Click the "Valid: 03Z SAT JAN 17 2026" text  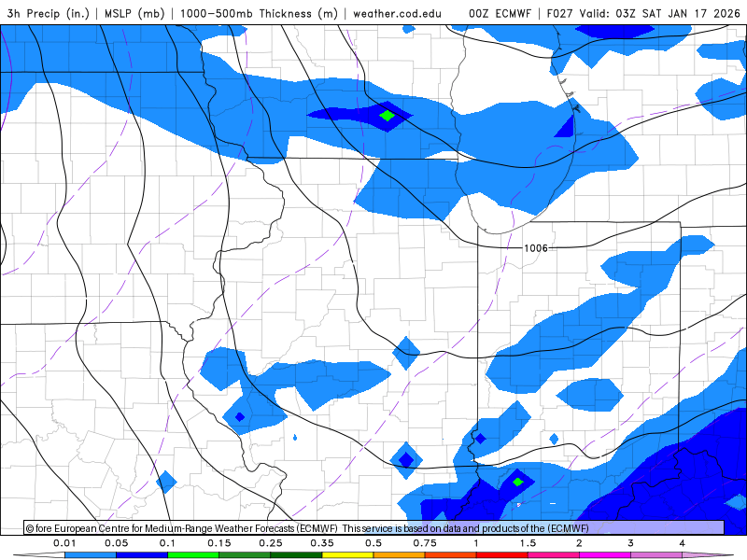tap(660, 13)
